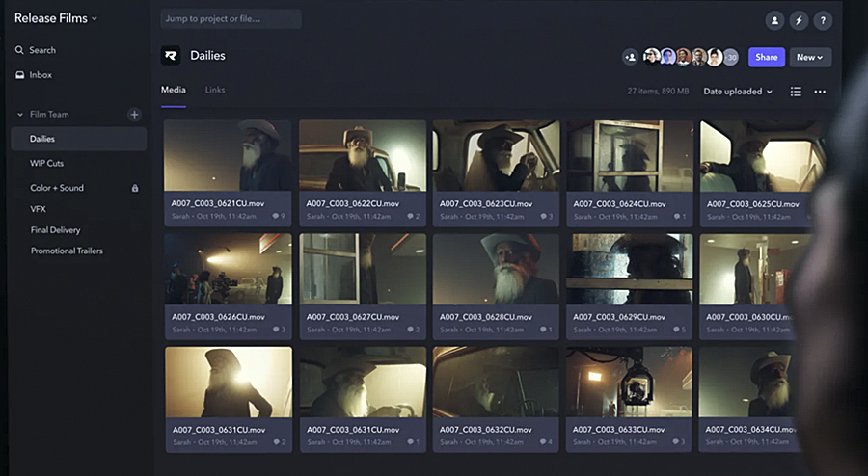Click the Share button
This screenshot has width=868, height=476.
[x=766, y=57]
